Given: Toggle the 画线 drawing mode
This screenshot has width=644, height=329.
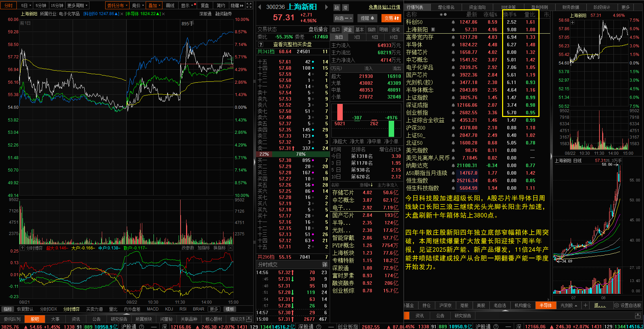Looking at the screenshot, I should click(x=170, y=5).
